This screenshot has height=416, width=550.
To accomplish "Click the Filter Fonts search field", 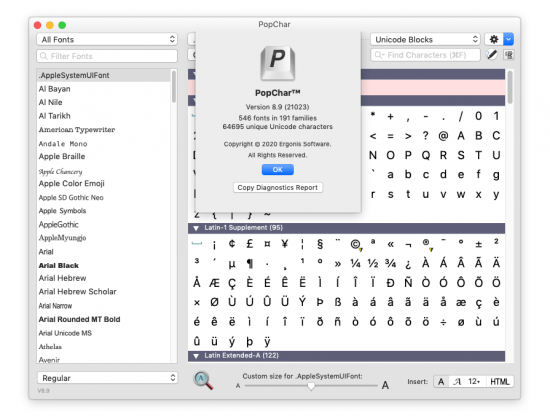I will pyautogui.click(x=107, y=56).
